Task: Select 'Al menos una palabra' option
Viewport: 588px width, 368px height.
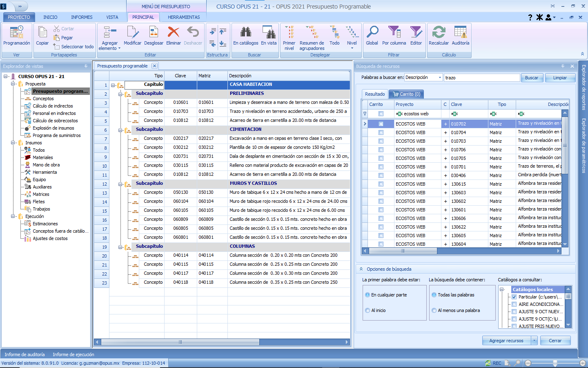Action: click(x=434, y=311)
